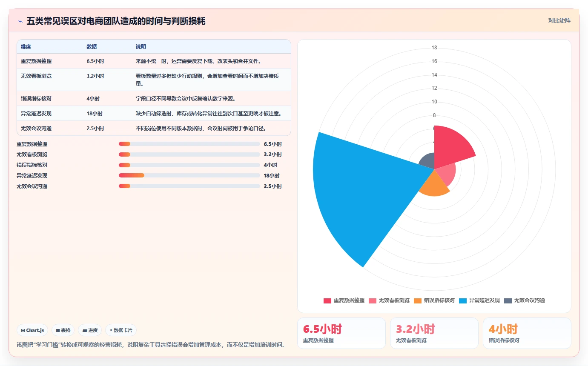Screen dimensions: 588x366
Task: Click the 异常延迟发现 progress bar
Action: [x=189, y=175]
